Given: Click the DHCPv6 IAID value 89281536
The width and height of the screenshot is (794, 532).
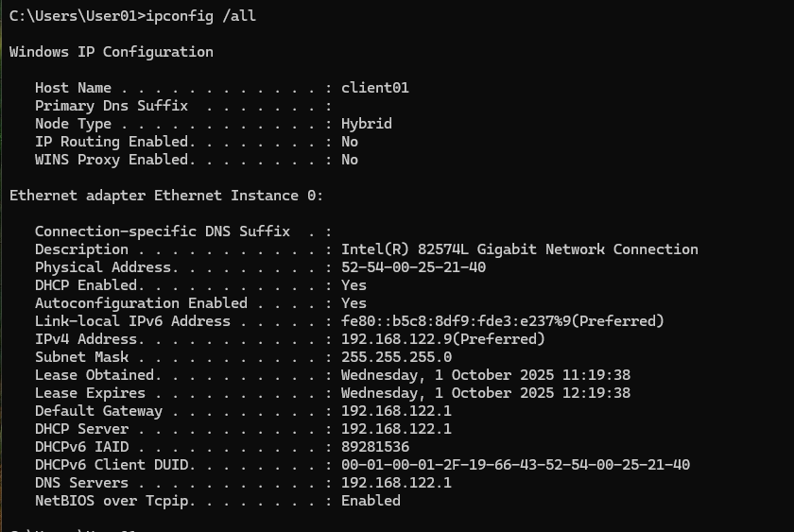Looking at the screenshot, I should pyautogui.click(x=374, y=447).
